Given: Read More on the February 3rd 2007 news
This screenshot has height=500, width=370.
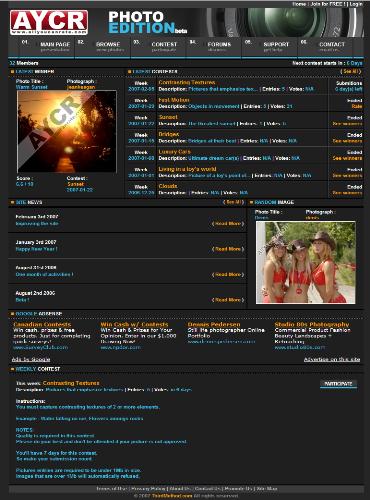Looking at the screenshot, I should click(228, 224).
